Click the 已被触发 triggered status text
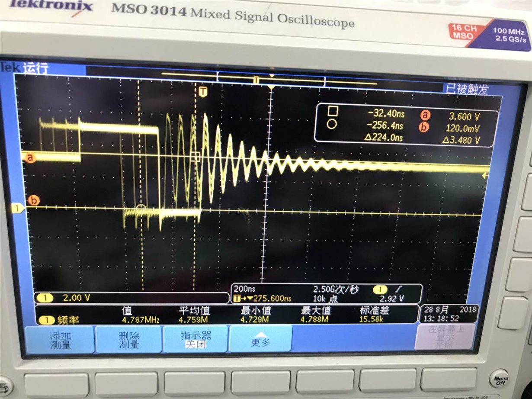532x399 pixels. pos(467,89)
